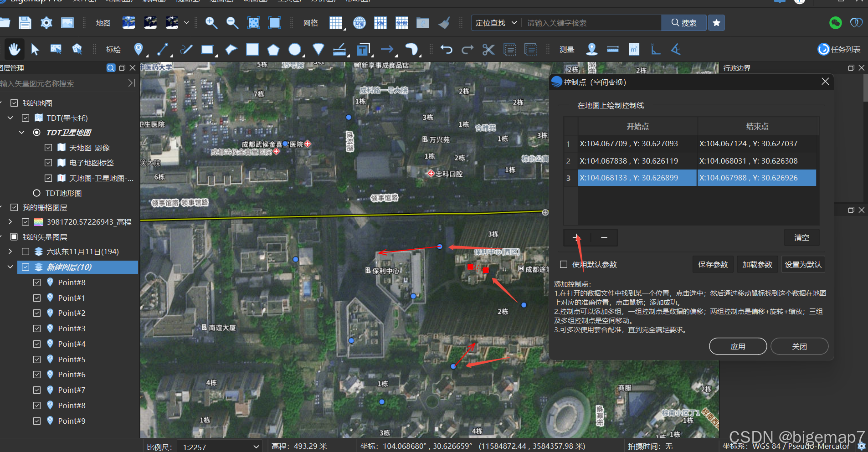This screenshot has width=868, height=452.
Task: Toggle 电子地图标签 layer checkbox
Action: pyautogui.click(x=48, y=163)
